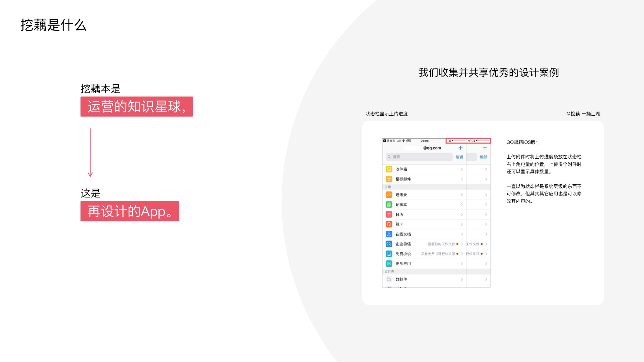Select the slide title 挖藕是什么
The height and width of the screenshot is (362, 644).
[x=53, y=25]
